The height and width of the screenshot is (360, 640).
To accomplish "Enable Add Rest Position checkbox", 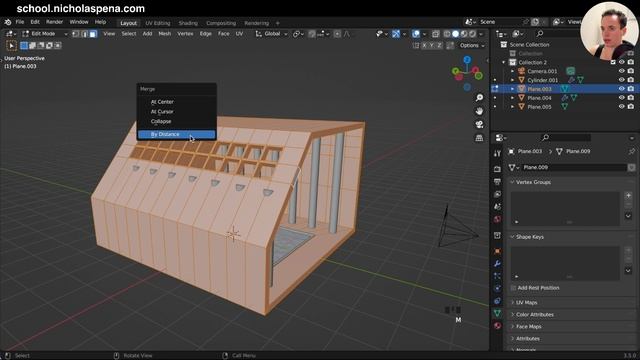I will 513,288.
